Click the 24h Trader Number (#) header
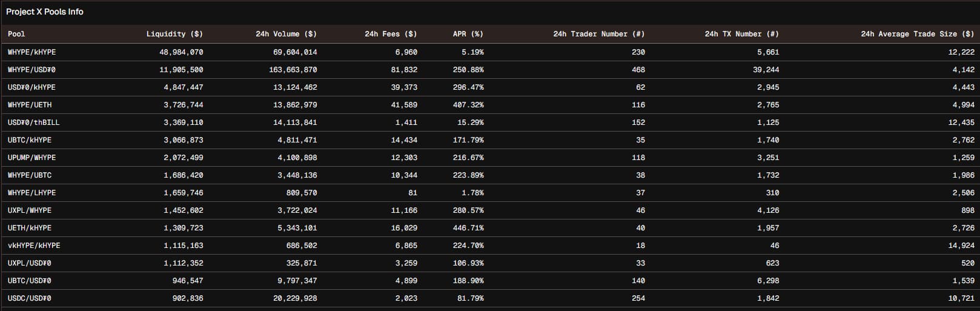Viewport: 980px width, 311px height. click(598, 34)
